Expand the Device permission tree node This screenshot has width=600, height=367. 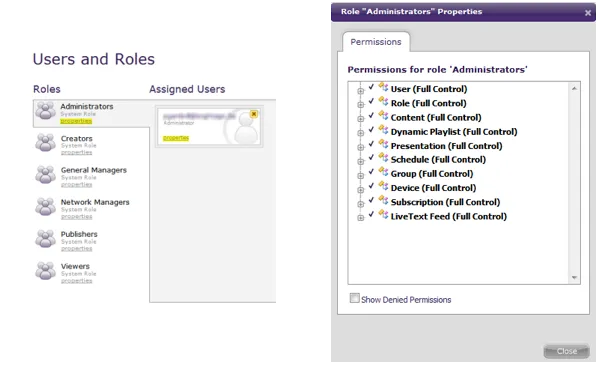pos(360,190)
